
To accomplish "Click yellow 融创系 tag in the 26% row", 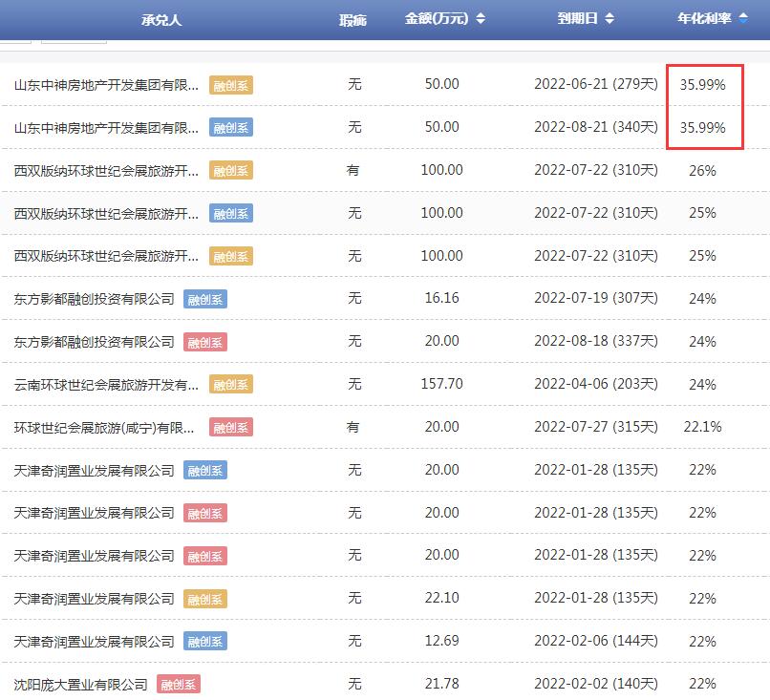I will [231, 170].
